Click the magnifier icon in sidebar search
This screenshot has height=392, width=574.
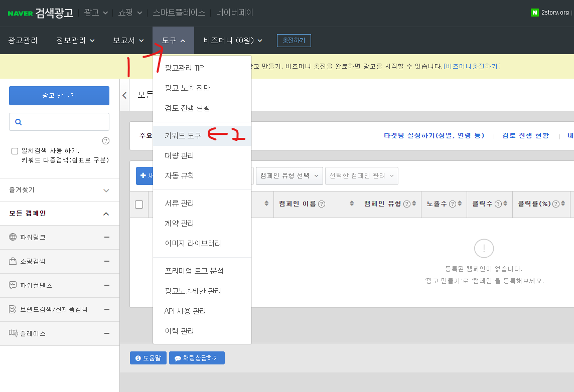coord(18,121)
